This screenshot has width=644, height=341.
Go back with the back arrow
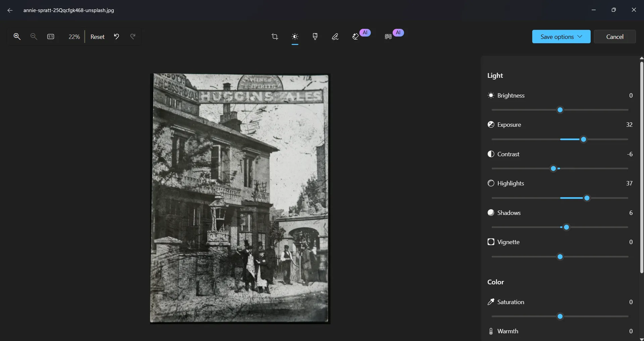coord(10,10)
